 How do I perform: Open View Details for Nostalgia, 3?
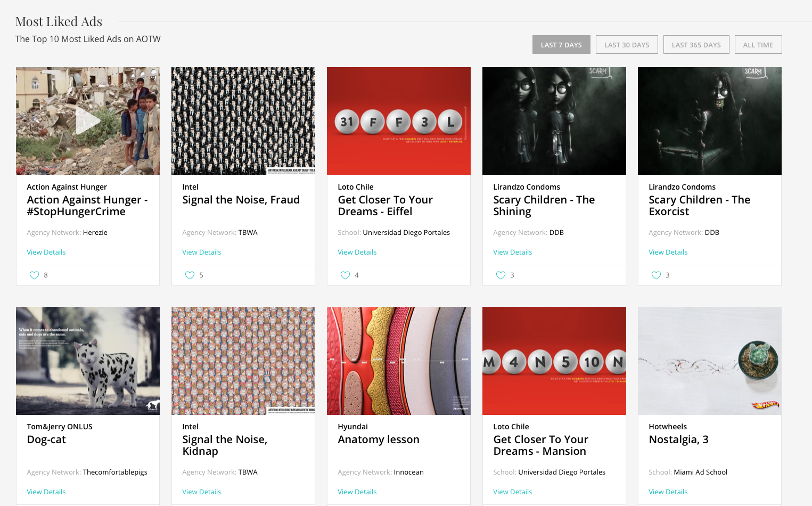pyautogui.click(x=668, y=492)
